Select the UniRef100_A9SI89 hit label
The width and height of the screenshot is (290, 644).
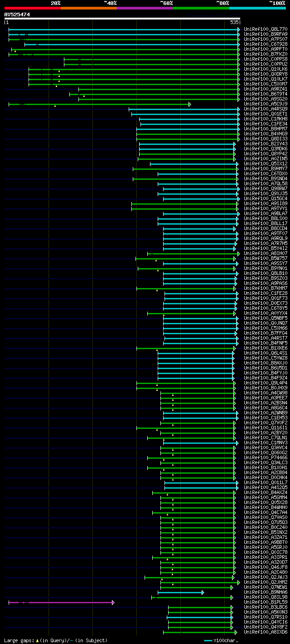click(266, 204)
